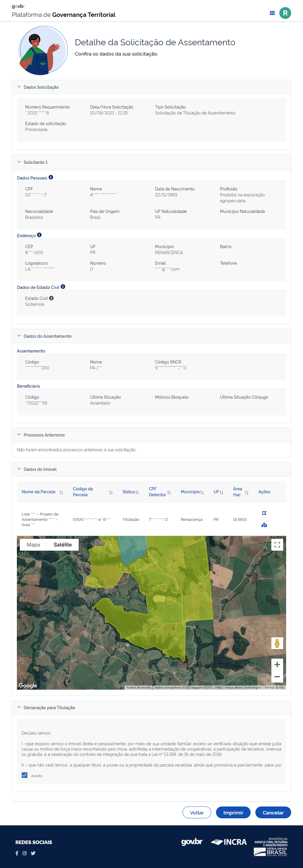Click the map marker action icon
303x868 pixels.
pyautogui.click(x=264, y=525)
